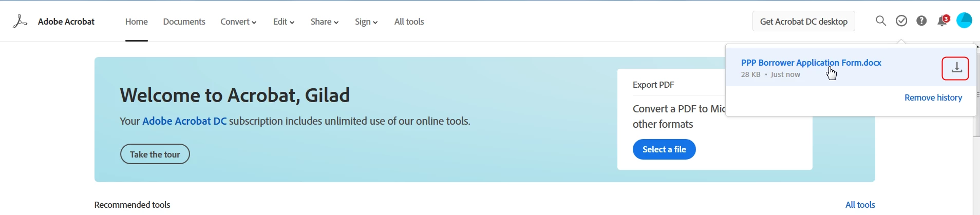Viewport: 980px width, 215px height.
Task: Click Get Acrobat DC desktop button
Action: coord(804,21)
